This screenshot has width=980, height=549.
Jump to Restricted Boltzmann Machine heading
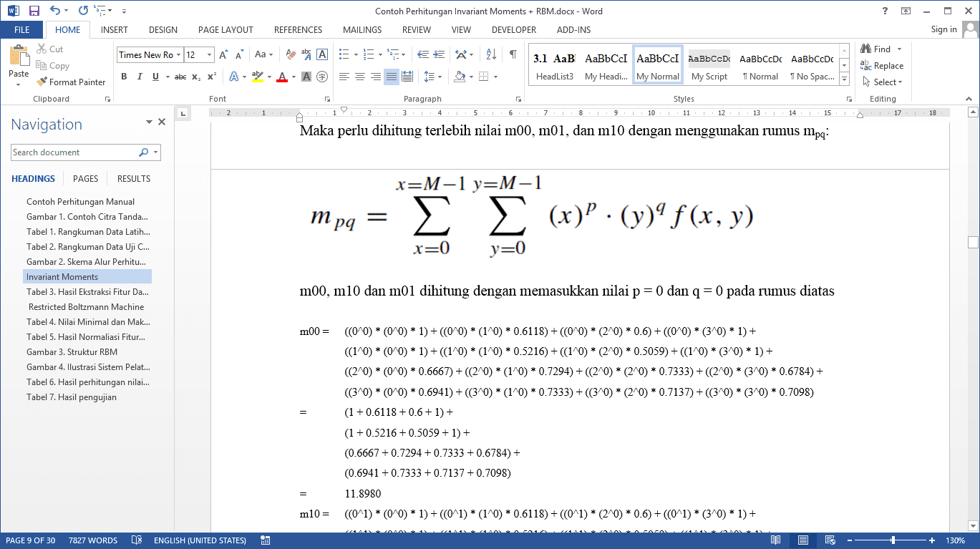click(87, 307)
